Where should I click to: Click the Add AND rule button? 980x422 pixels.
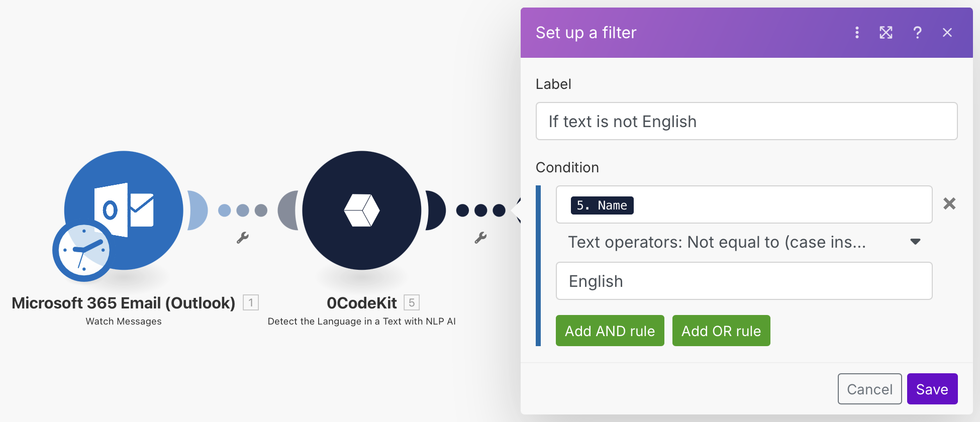click(x=610, y=331)
